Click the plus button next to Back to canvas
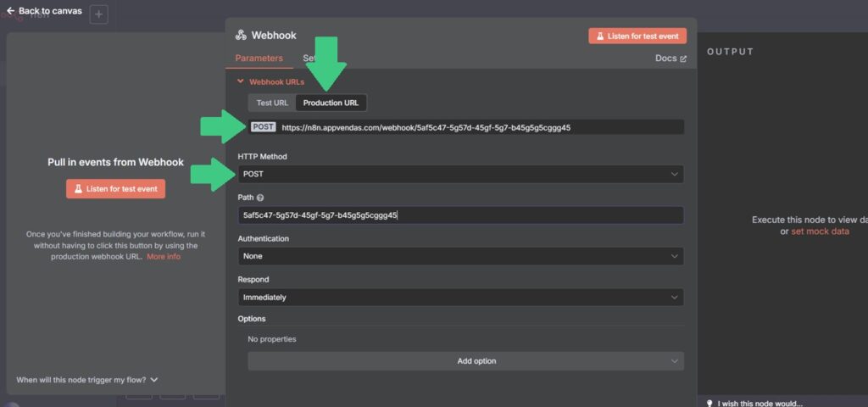The image size is (868, 407). 98,14
